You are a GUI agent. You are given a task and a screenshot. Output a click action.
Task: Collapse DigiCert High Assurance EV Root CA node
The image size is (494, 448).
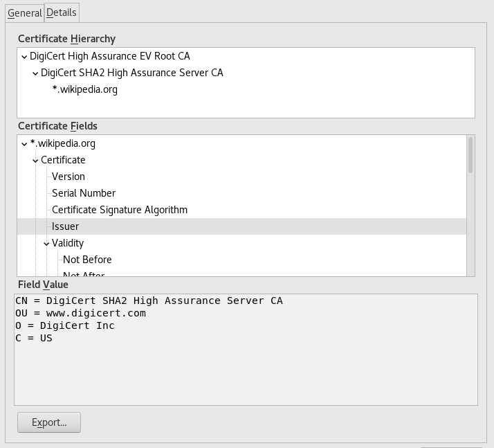24,57
